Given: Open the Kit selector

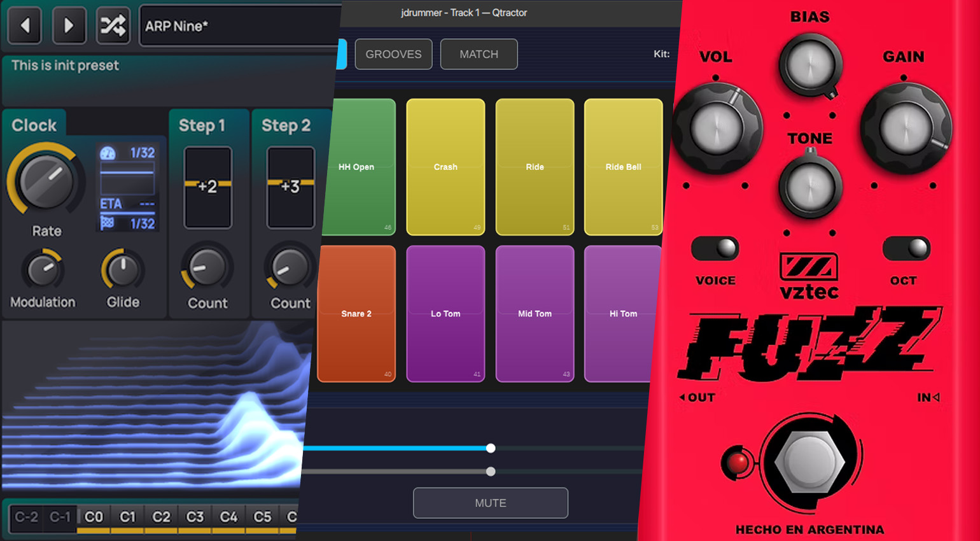Looking at the screenshot, I should click(x=662, y=54).
